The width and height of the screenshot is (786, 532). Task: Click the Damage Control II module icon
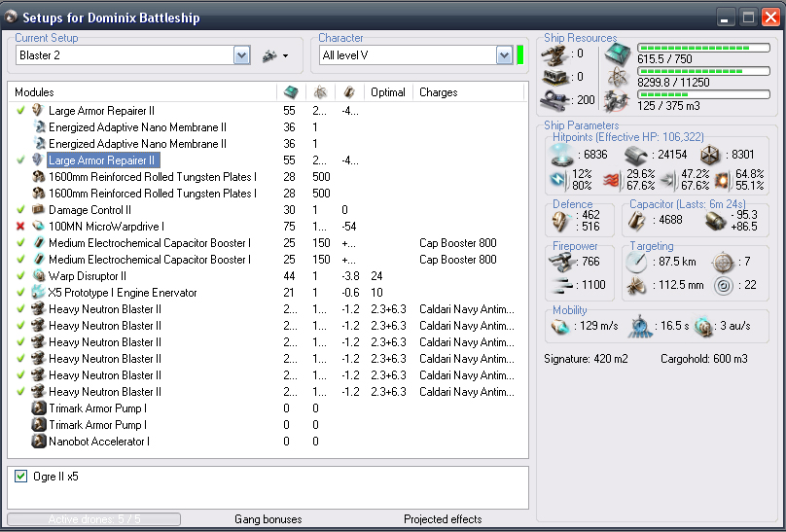[39, 210]
